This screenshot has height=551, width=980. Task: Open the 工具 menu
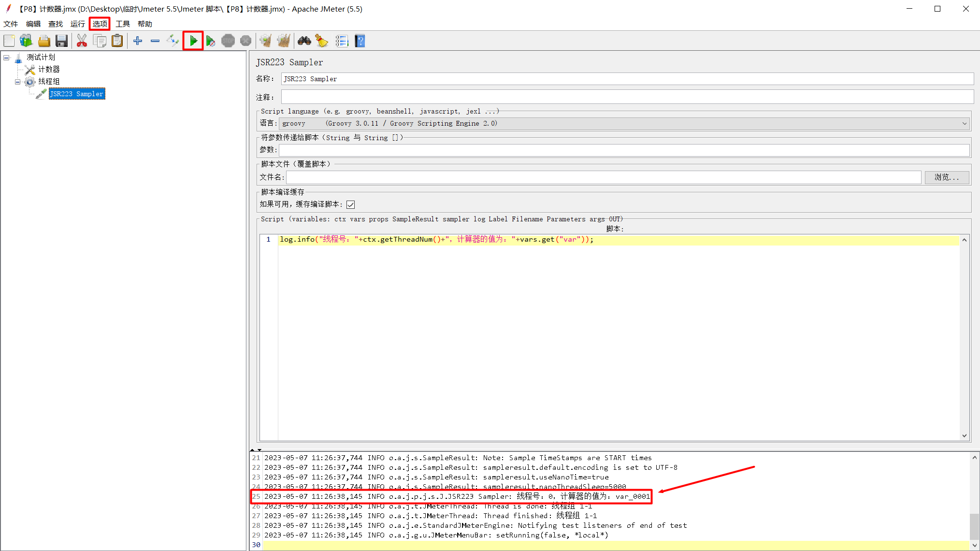(122, 24)
